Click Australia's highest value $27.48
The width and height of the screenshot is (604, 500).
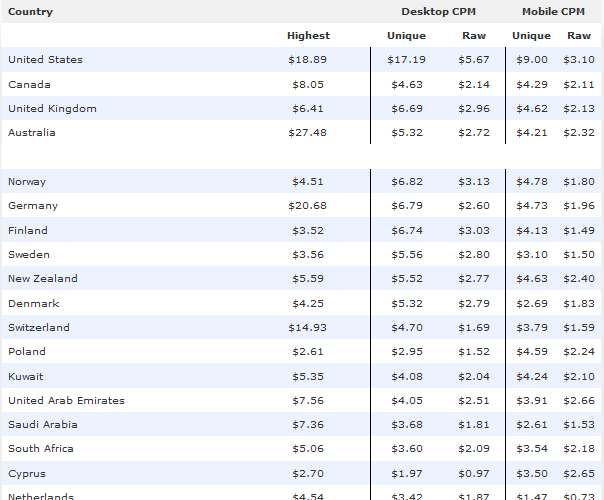point(308,133)
